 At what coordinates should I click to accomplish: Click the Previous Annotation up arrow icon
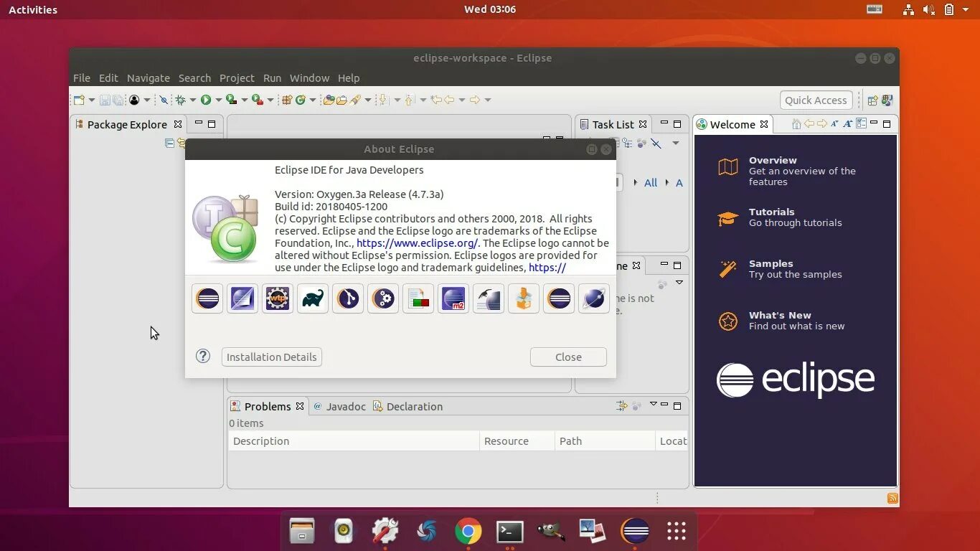coord(410,100)
